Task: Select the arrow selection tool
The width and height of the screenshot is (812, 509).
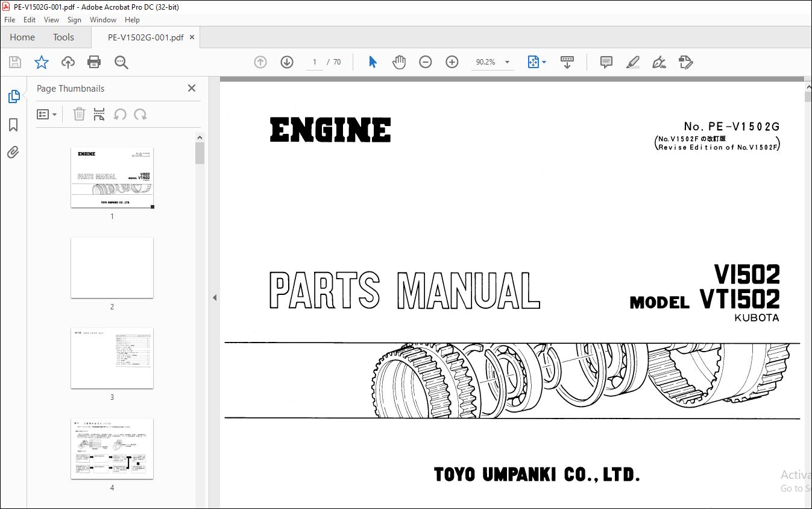Action: pyautogui.click(x=373, y=62)
